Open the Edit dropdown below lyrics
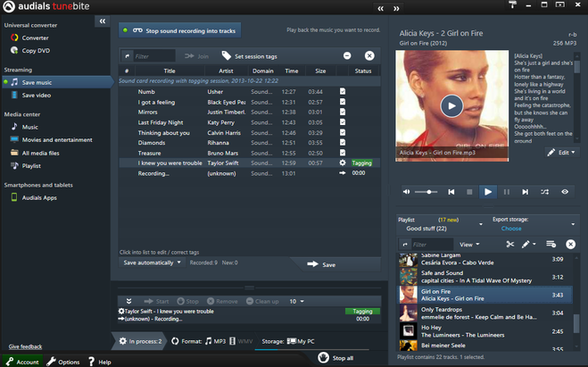Image resolution: width=588 pixels, height=367 pixels. (x=561, y=153)
